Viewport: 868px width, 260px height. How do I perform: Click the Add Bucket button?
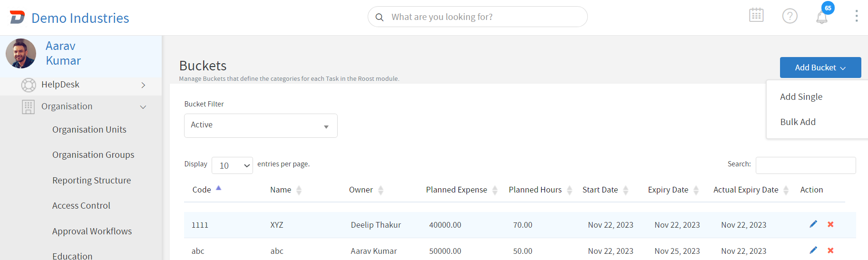(x=820, y=67)
